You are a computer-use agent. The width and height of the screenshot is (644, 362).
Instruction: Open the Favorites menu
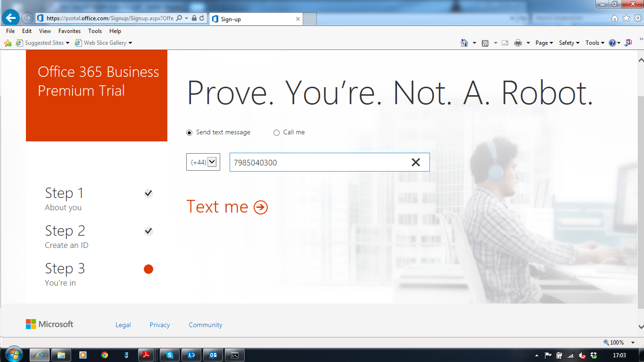click(70, 31)
